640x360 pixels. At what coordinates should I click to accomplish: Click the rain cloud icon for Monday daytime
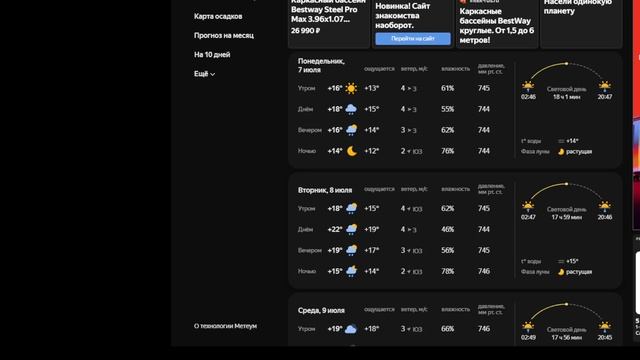click(351, 109)
